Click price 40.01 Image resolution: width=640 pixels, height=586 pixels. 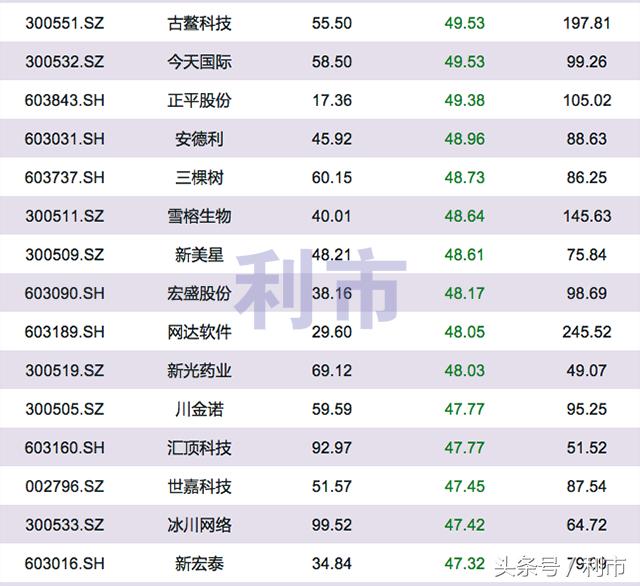331,216
